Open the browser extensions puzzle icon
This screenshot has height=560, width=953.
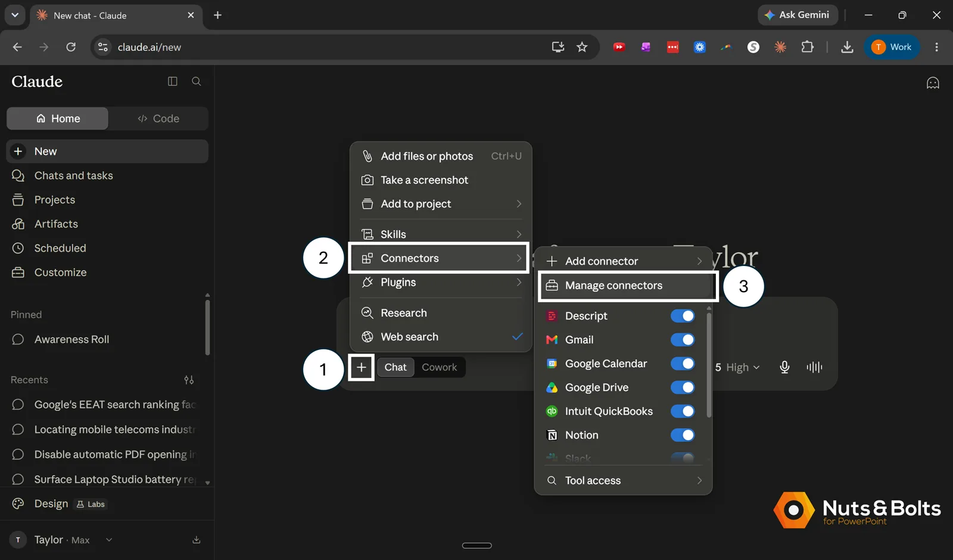click(807, 47)
